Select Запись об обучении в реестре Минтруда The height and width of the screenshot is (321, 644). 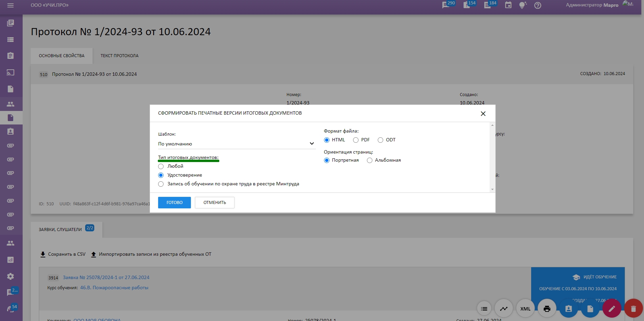161,184
